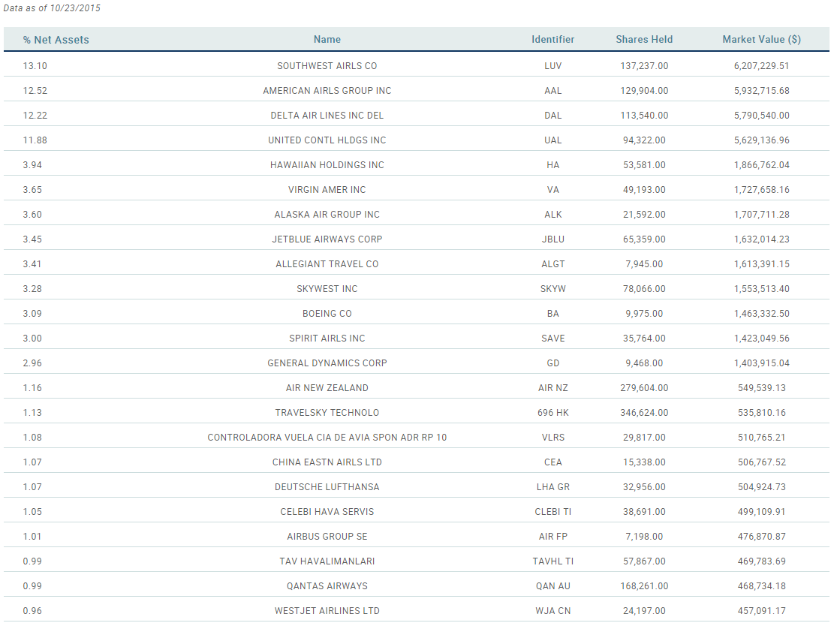Select the AIR NZ identifier

point(552,387)
